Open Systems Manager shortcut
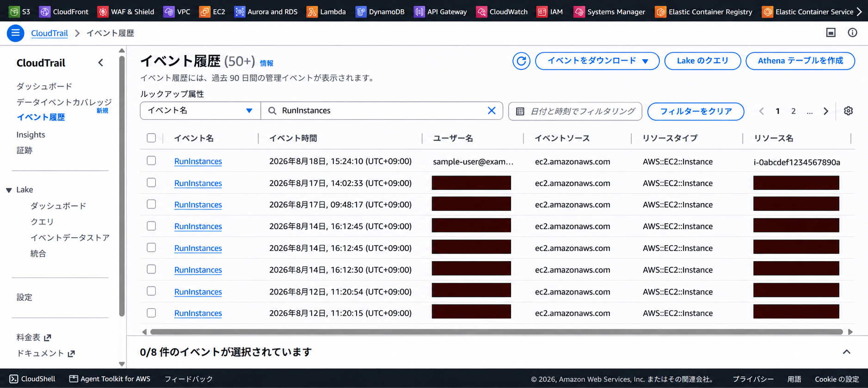This screenshot has height=388, width=868. [x=609, y=12]
